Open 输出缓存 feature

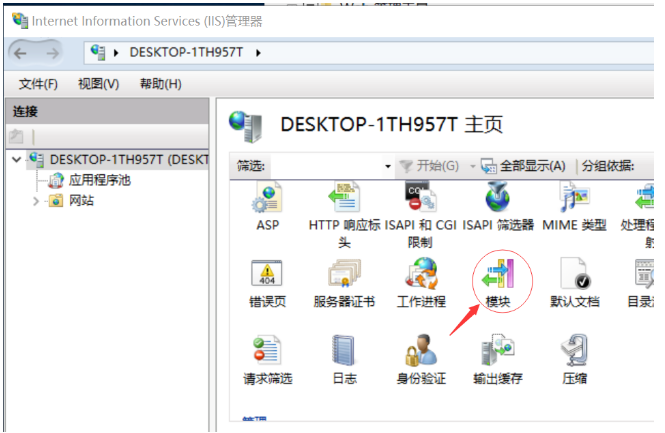pos(497,350)
